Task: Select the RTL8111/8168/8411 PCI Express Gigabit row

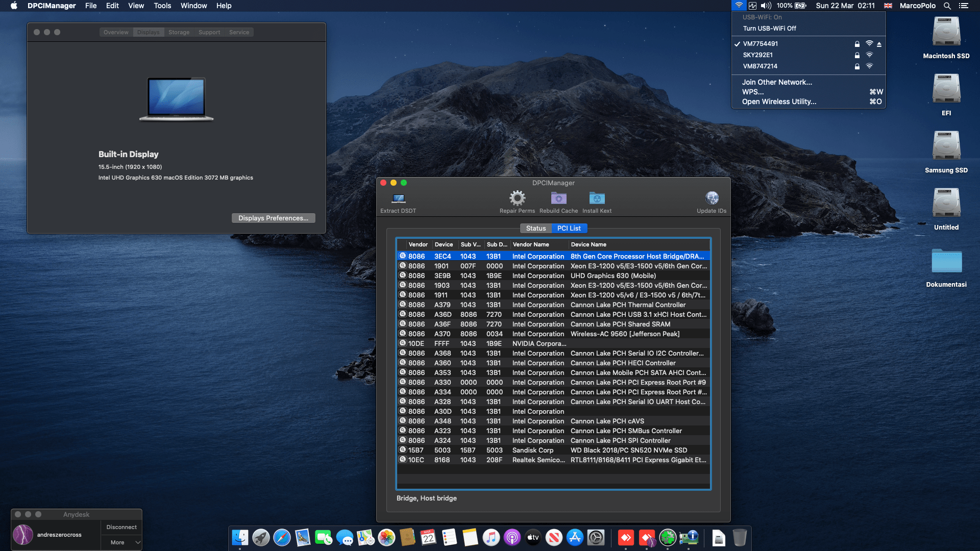Action: [553, 460]
